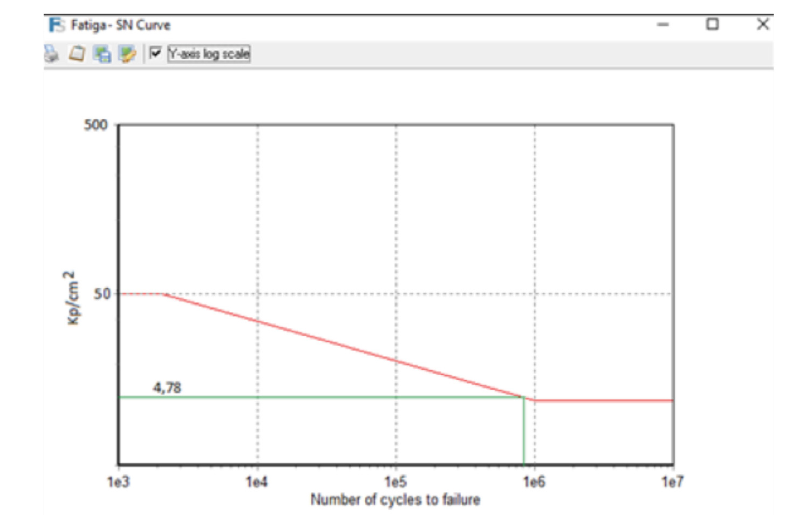Click the green vertical cycles marker line
The width and height of the screenshot is (812, 515).
[524, 431]
